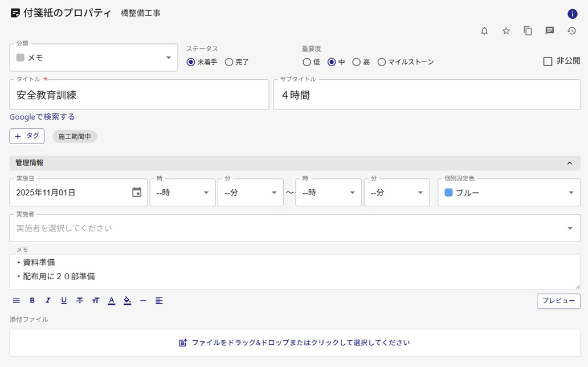The width and height of the screenshot is (588, 367).
Task: Open the comment icon
Action: tap(549, 31)
